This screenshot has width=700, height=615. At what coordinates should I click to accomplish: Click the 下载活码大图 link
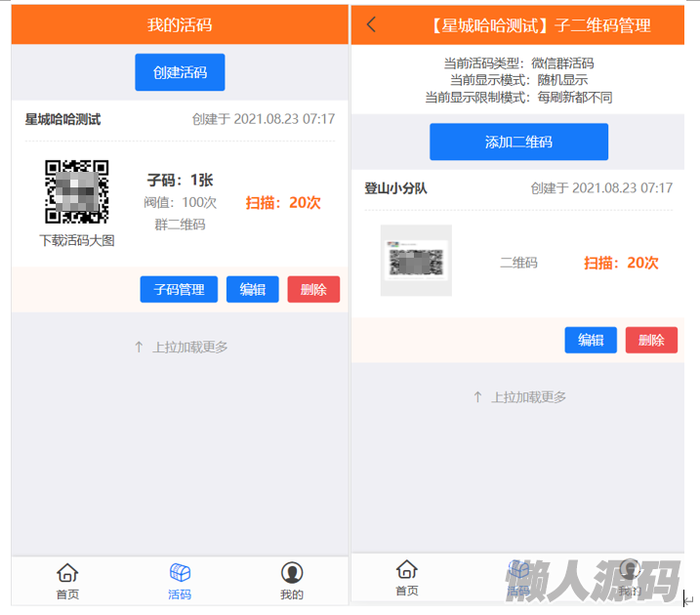[x=77, y=240]
